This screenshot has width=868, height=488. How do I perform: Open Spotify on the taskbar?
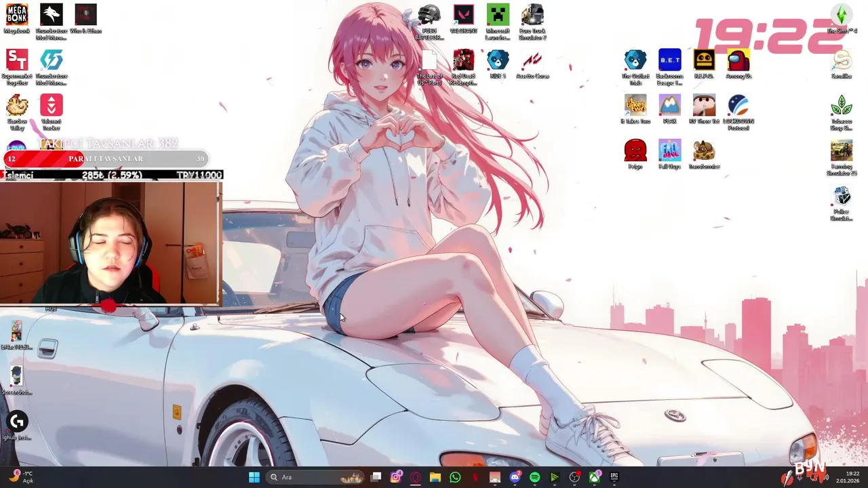[x=535, y=477]
